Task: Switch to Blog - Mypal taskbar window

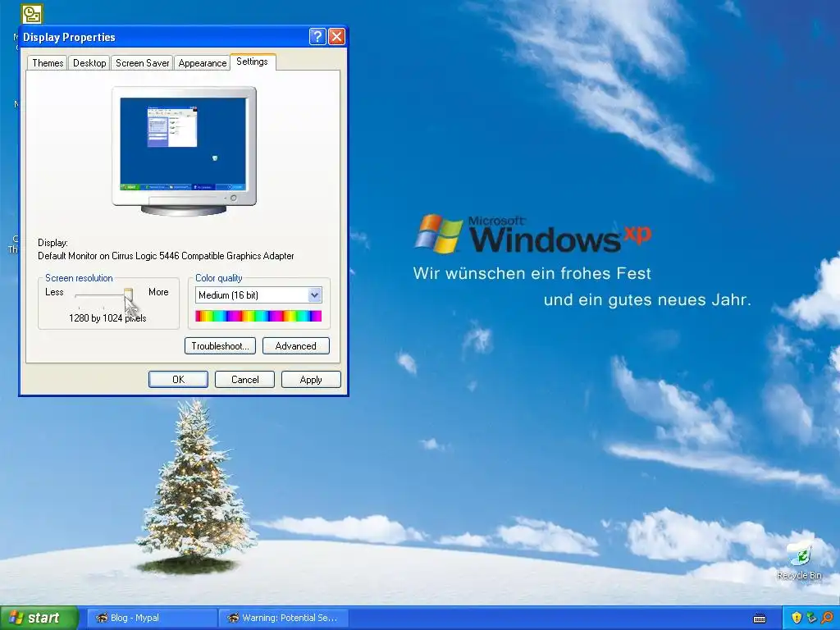Action: click(151, 618)
